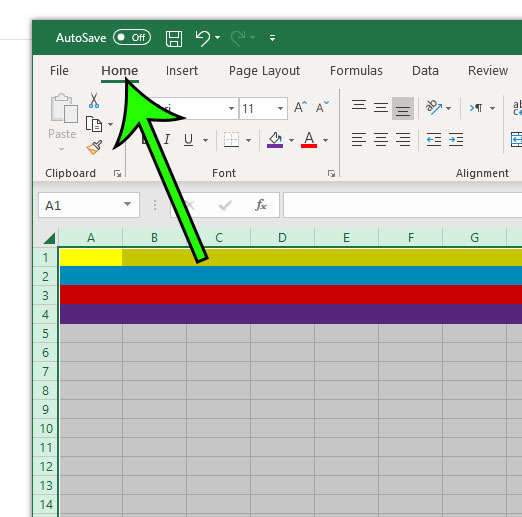Select row 10 header
The image size is (522, 517).
pos(46,428)
